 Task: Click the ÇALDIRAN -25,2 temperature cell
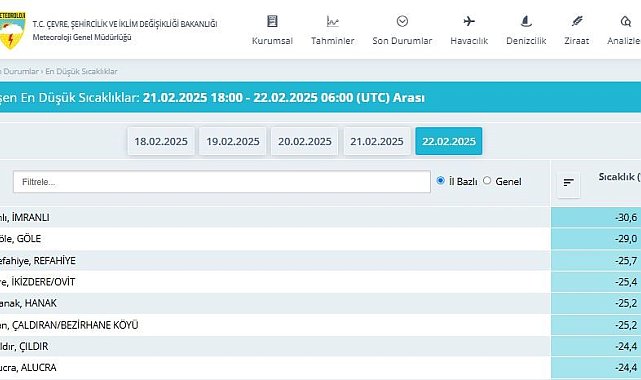(596, 325)
